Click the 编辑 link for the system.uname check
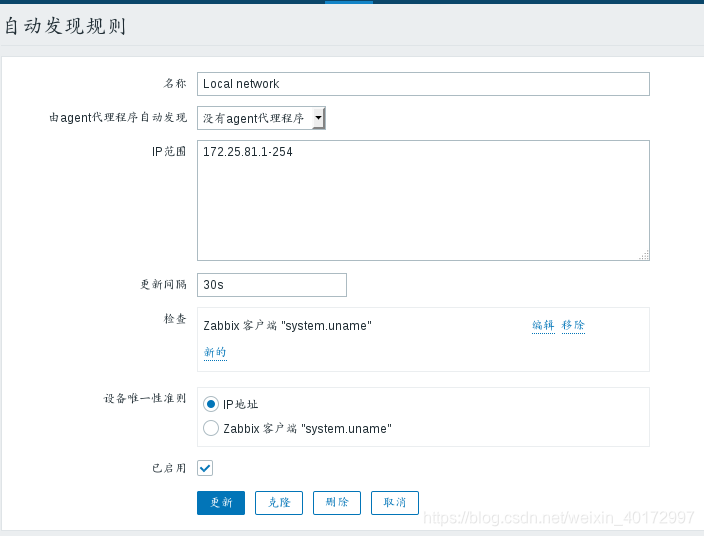 (543, 325)
